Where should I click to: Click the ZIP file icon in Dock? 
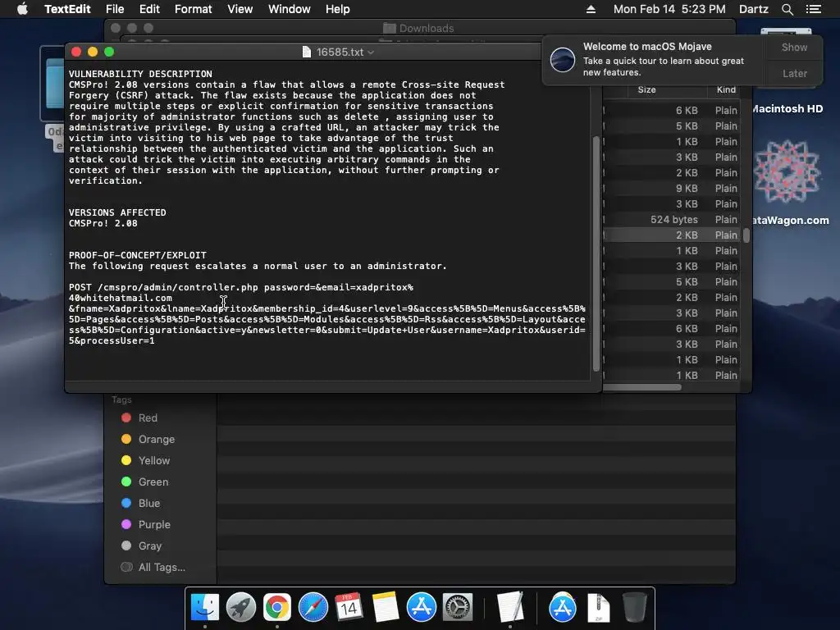coord(598,608)
